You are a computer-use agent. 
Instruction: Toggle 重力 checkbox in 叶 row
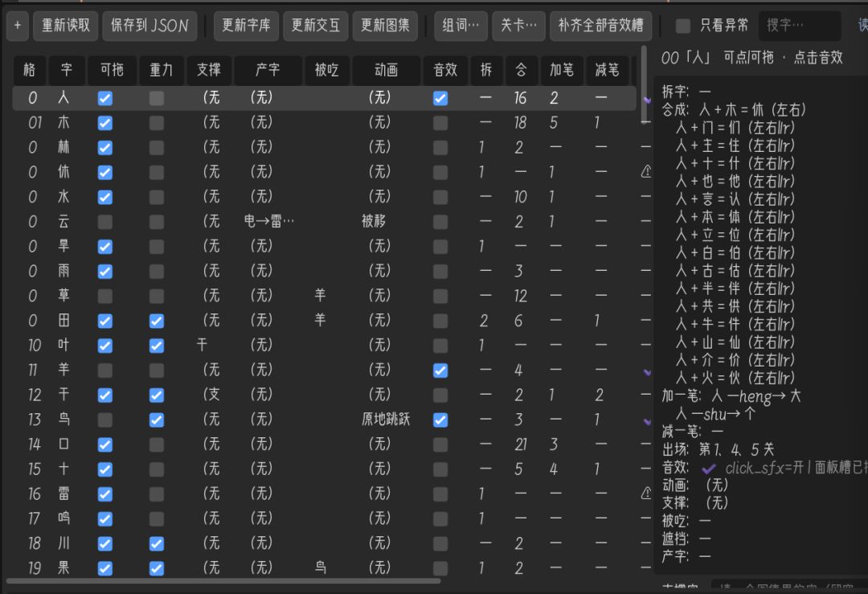(x=157, y=346)
